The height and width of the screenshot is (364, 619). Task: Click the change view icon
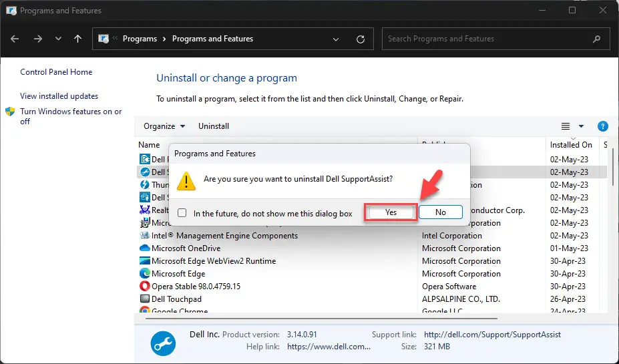(x=566, y=126)
